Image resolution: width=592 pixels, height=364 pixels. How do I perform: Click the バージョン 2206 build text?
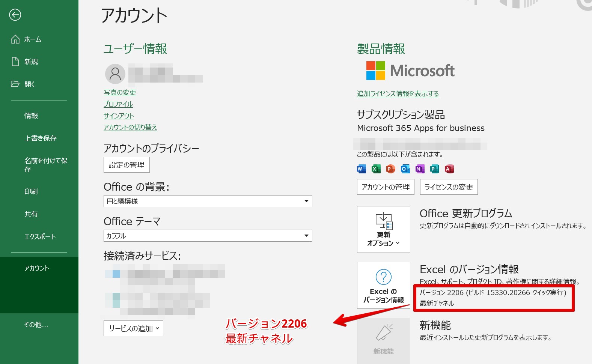tap(493, 292)
